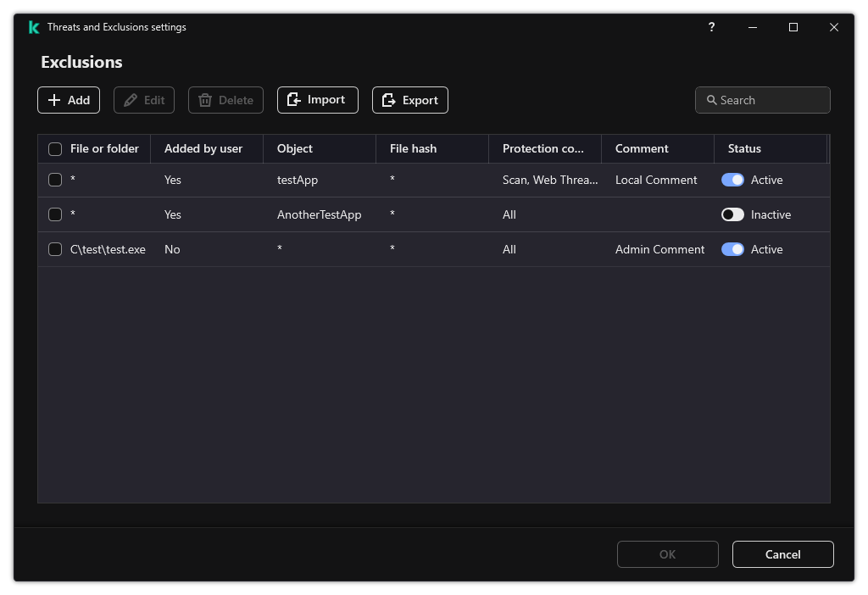Click the Protection components column header
This screenshot has width=868, height=595.
click(x=542, y=148)
